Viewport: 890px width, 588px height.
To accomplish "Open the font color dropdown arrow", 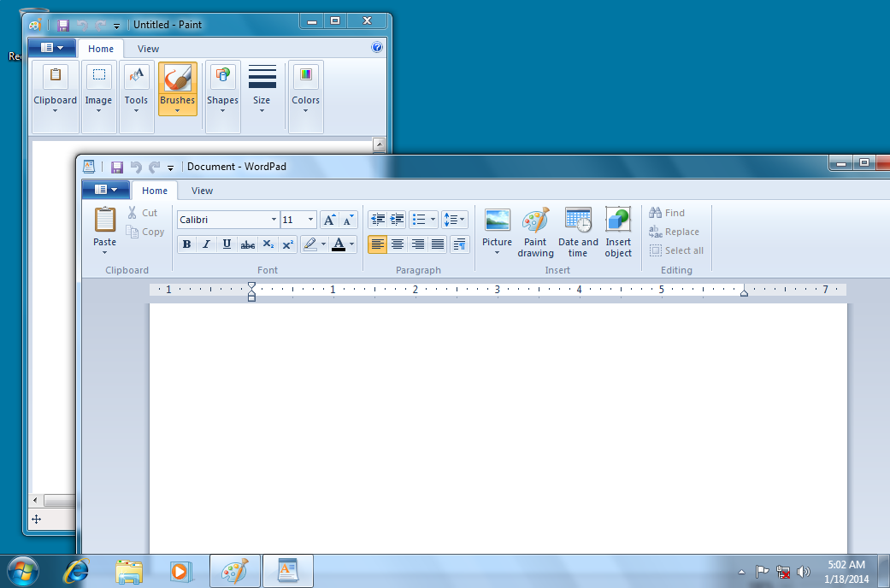I will (x=352, y=244).
